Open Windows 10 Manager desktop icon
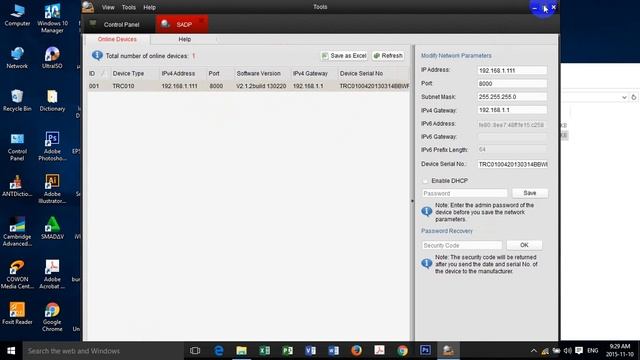Image resolution: width=640 pixels, height=360 pixels. coord(52,18)
